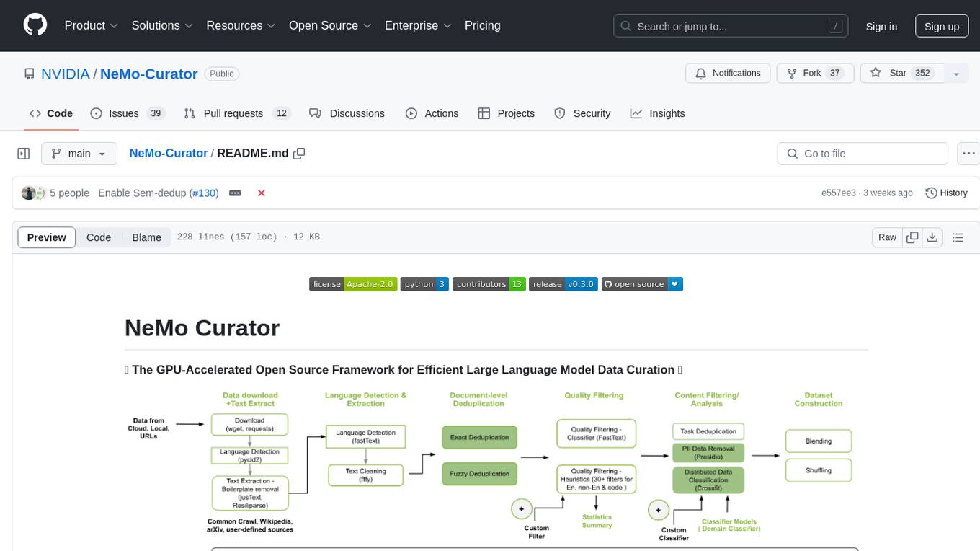Image resolution: width=980 pixels, height=551 pixels.
Task: Switch to the Security tab
Action: point(582,113)
